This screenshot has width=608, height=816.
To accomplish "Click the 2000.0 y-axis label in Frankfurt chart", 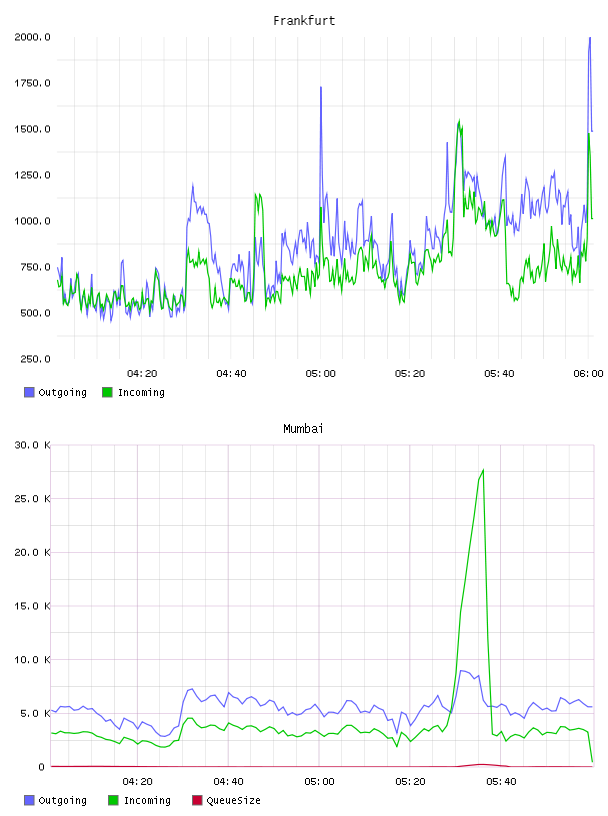I will coord(32,37).
